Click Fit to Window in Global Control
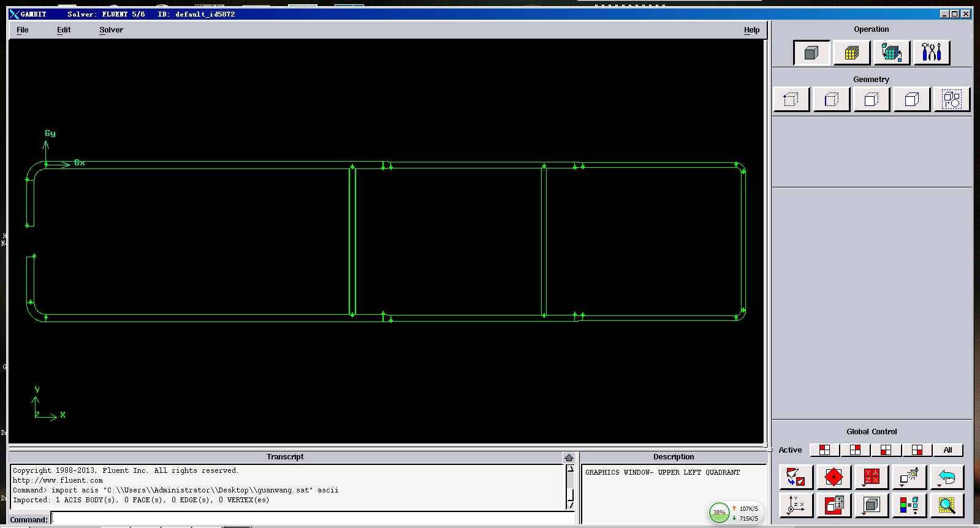This screenshot has width=980, height=528. [x=796, y=477]
